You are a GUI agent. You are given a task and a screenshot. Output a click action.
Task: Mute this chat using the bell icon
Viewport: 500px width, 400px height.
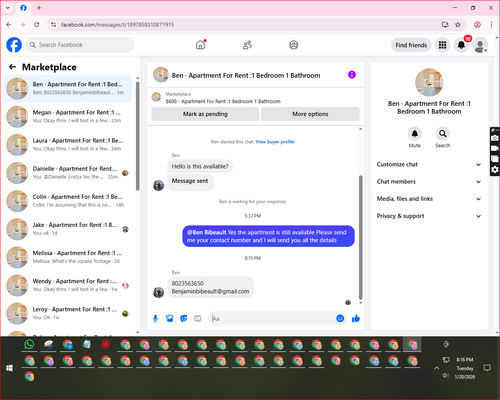tap(414, 134)
